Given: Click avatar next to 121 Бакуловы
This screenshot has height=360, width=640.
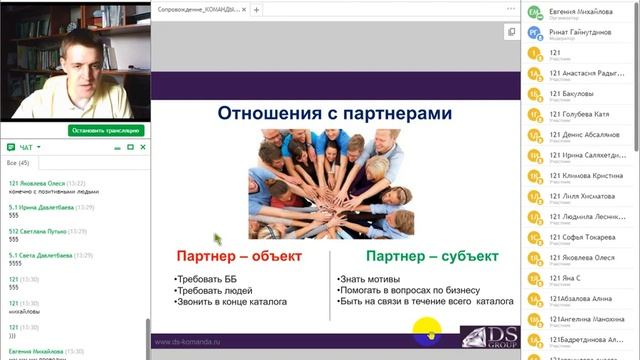Looking at the screenshot, I should click(x=534, y=94).
